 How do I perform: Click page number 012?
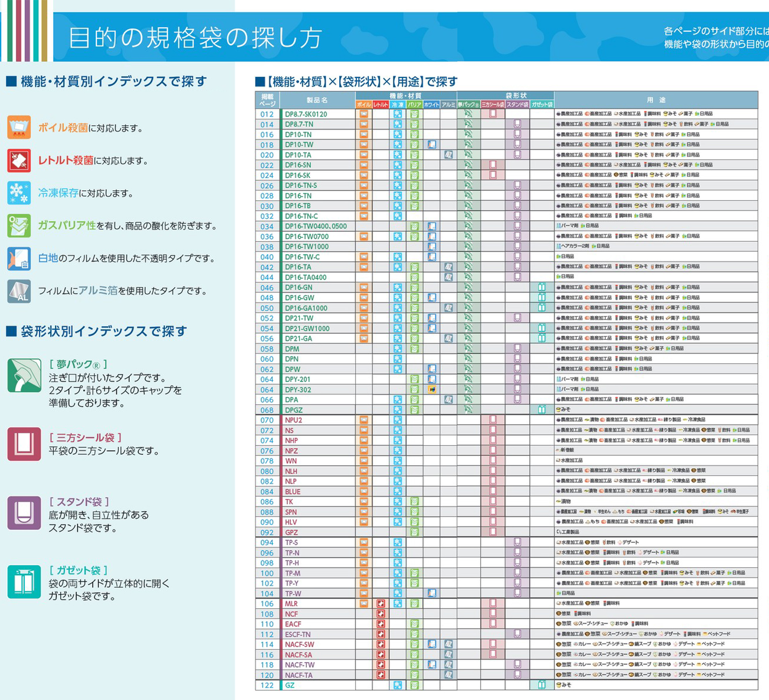pos(267,114)
